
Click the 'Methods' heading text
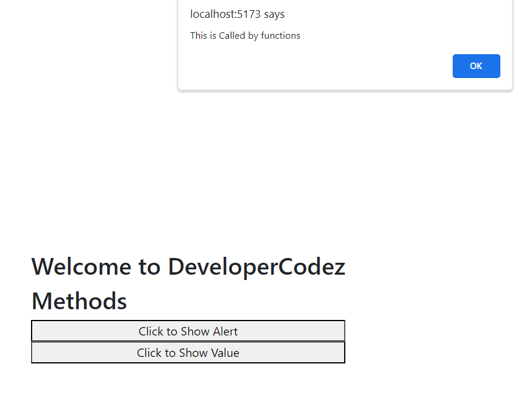pyautogui.click(x=79, y=301)
